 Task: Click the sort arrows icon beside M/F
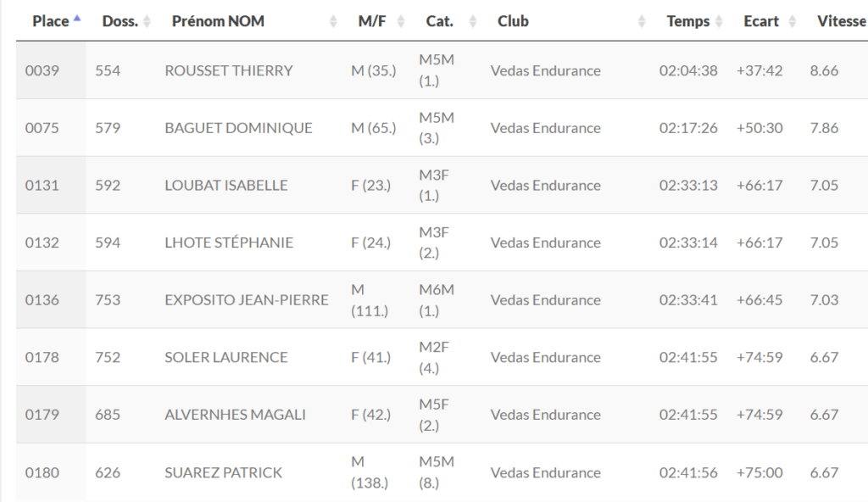click(x=401, y=21)
